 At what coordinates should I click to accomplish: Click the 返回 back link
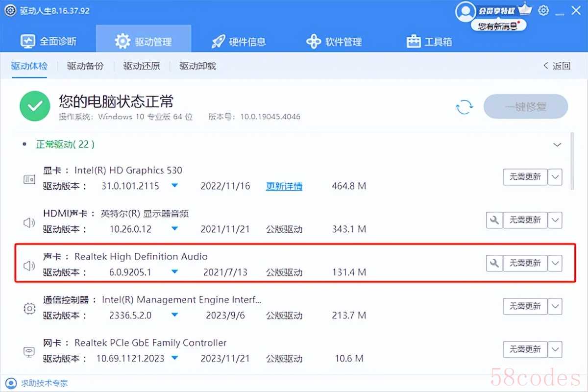557,66
